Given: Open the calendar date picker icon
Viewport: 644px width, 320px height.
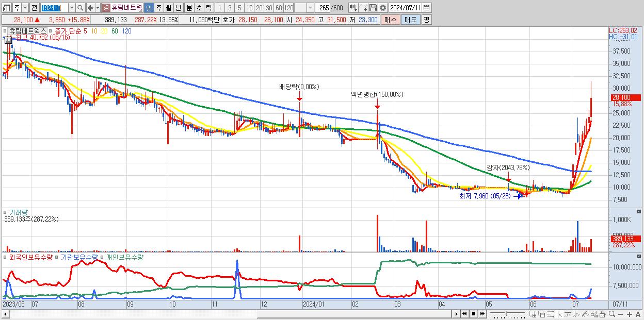Looking at the screenshot, I should 427,8.
